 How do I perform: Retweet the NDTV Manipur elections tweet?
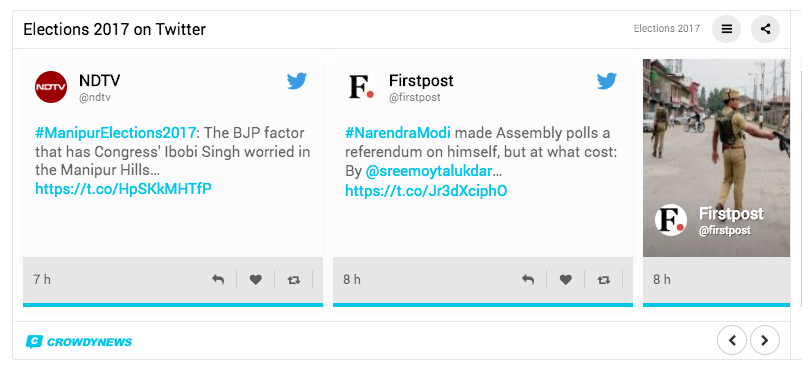[294, 280]
